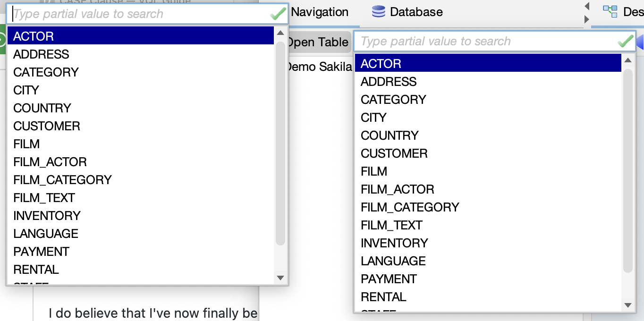This screenshot has height=321, width=644.
Task: Confirm with the green checkmark in right search box
Action: pyautogui.click(x=626, y=42)
